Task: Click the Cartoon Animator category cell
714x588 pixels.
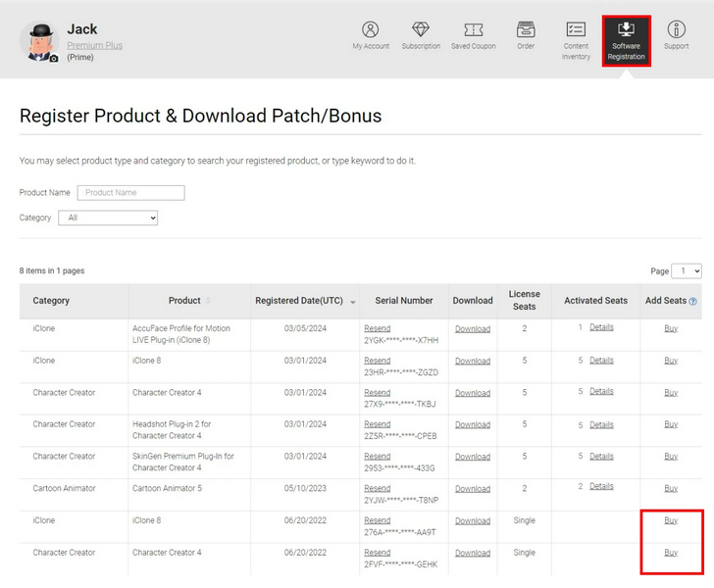Action: [x=64, y=488]
